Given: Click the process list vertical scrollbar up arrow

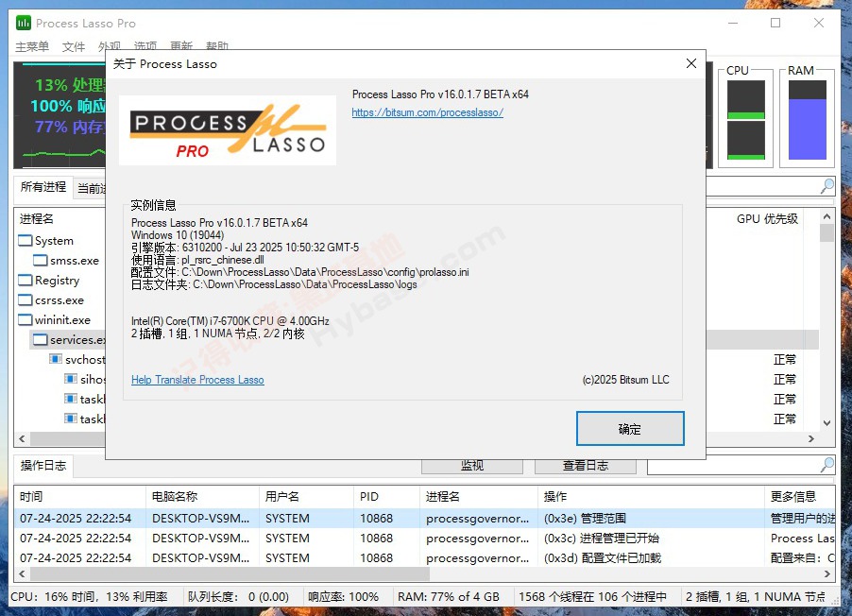Looking at the screenshot, I should pos(826,216).
